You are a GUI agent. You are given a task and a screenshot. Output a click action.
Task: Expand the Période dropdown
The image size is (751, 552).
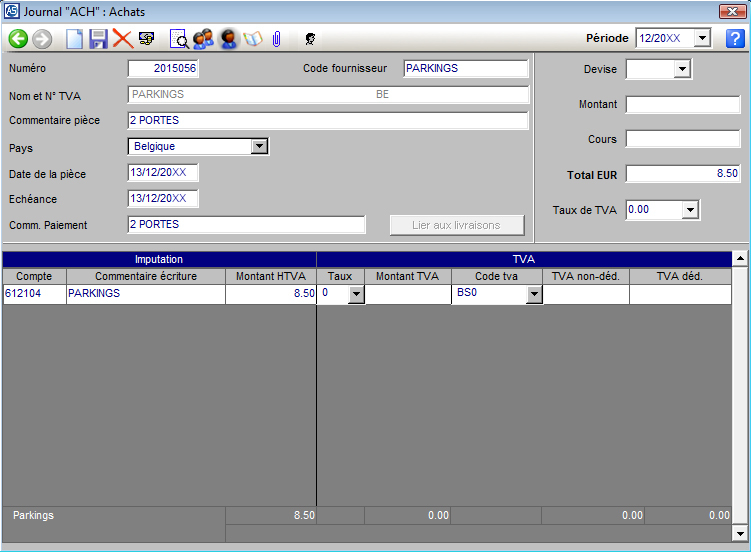click(702, 39)
